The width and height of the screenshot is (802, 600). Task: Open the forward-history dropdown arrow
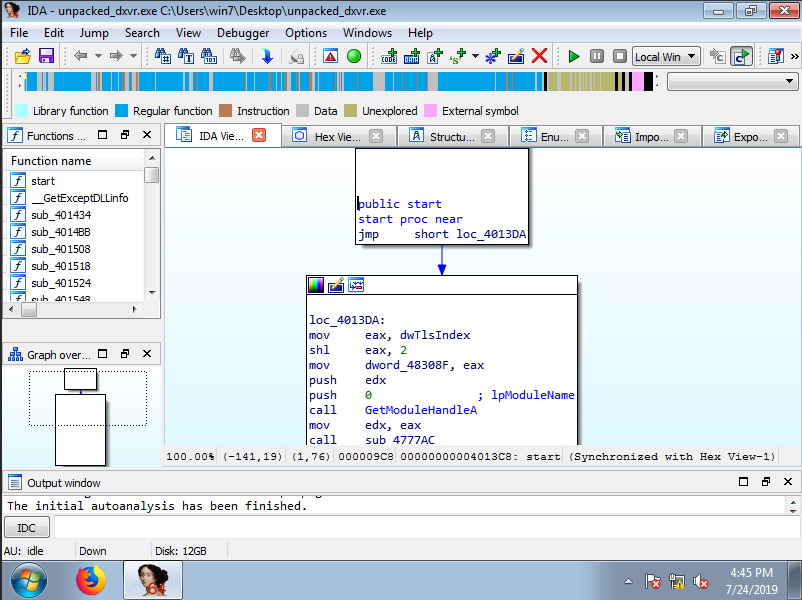tap(133, 56)
